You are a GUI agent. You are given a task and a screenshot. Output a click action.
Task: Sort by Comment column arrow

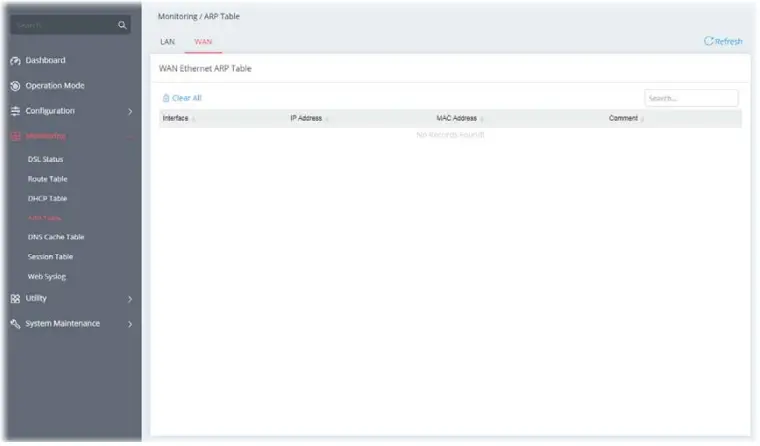642,119
